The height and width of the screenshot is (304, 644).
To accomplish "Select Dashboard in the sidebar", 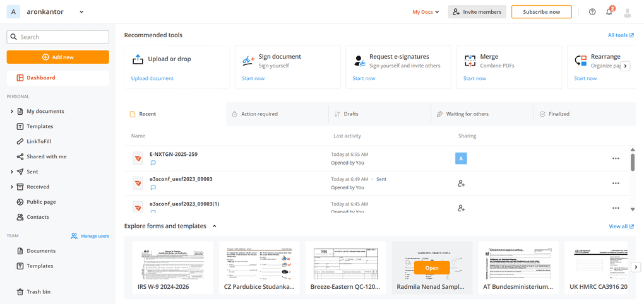I will click(58, 78).
